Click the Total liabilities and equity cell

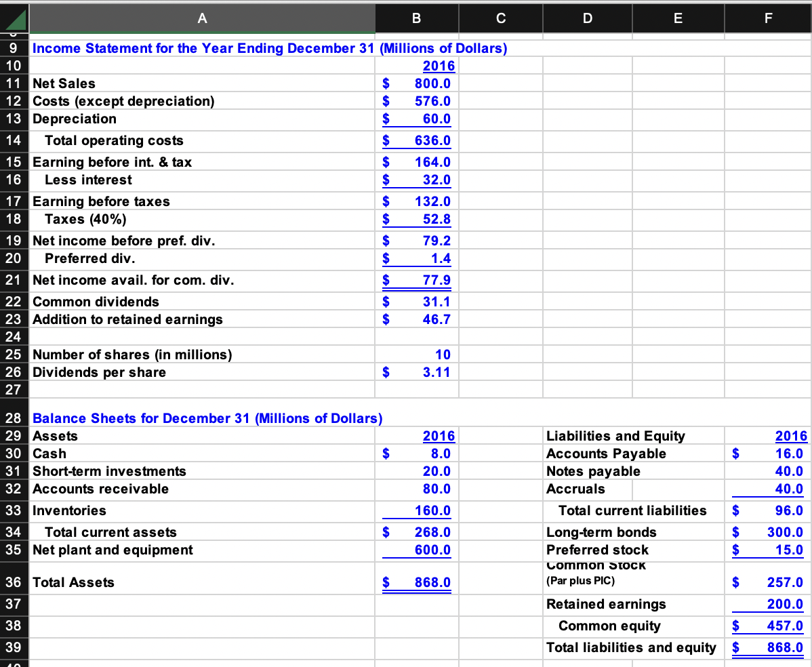point(630,647)
